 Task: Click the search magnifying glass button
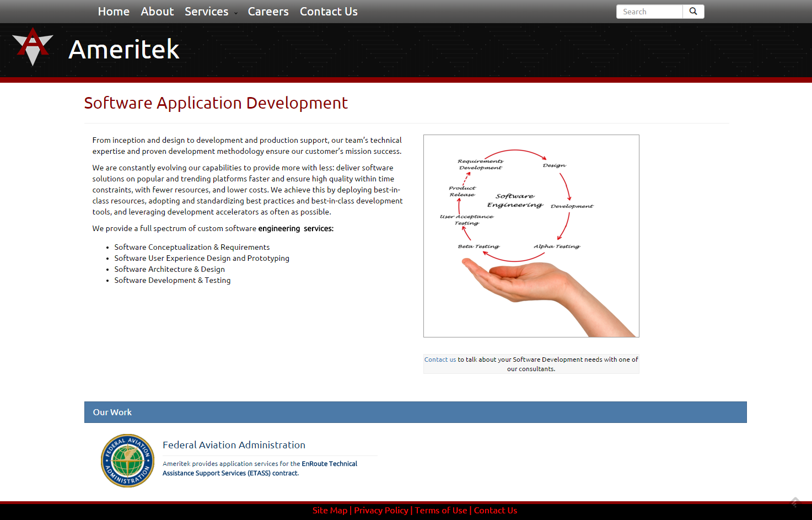693,12
